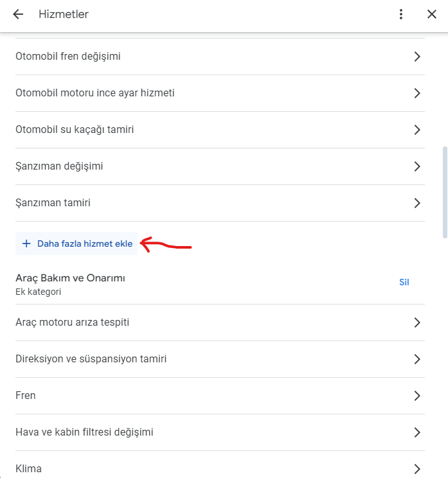Select Hava ve kabin filtresi değişimi item
This screenshot has height=478, width=448.
220,432
